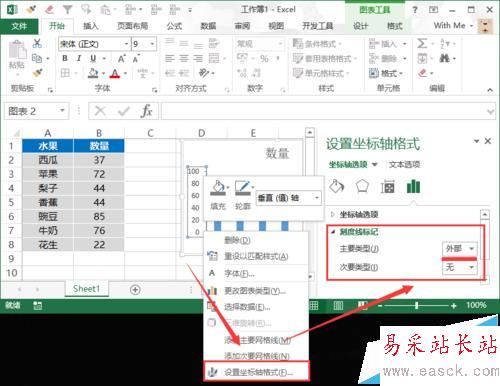This screenshot has width=500, height=386.
Task: Toggle Italic formatting
Action: point(79,58)
